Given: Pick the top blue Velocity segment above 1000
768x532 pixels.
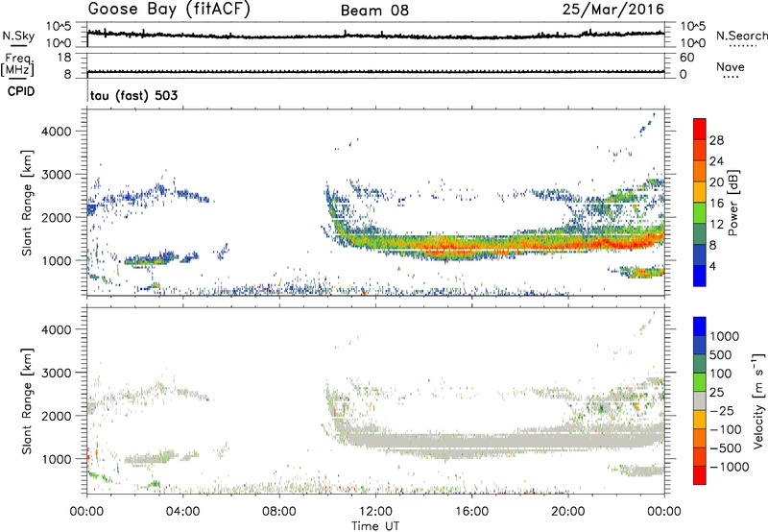Looking at the screenshot, I should pos(700,326).
